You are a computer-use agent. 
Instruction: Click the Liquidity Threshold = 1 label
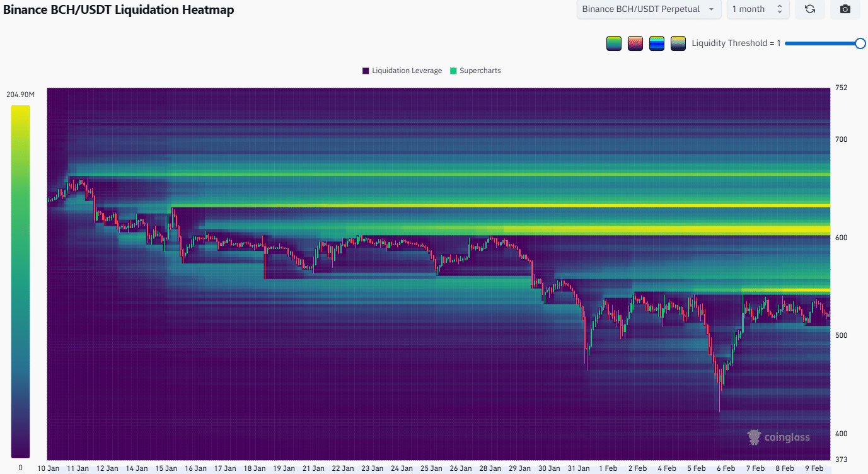point(736,43)
